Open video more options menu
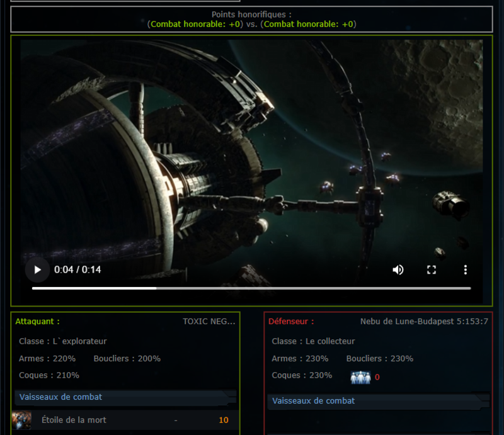Viewport: 504px width, 435px height. 465,269
